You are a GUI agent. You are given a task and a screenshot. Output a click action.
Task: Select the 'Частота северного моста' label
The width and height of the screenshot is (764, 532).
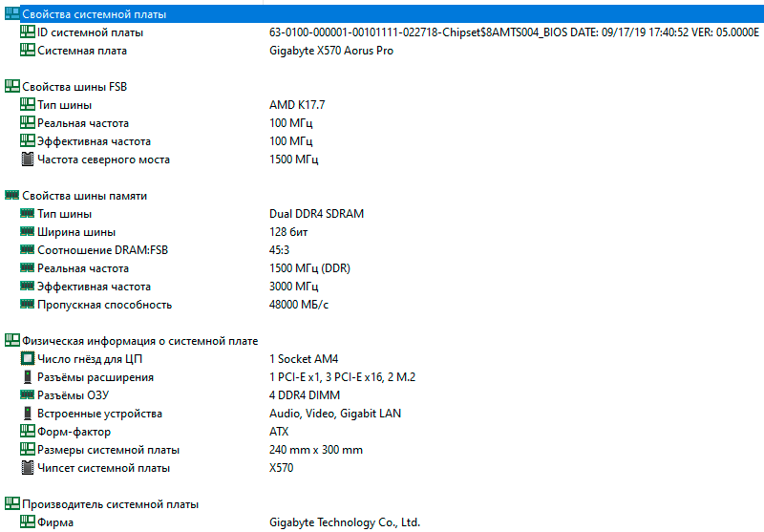(104, 160)
